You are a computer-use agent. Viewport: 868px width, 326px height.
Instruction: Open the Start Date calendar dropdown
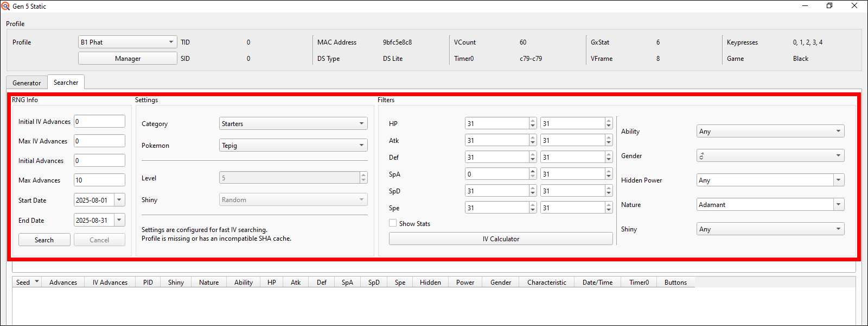[119, 200]
